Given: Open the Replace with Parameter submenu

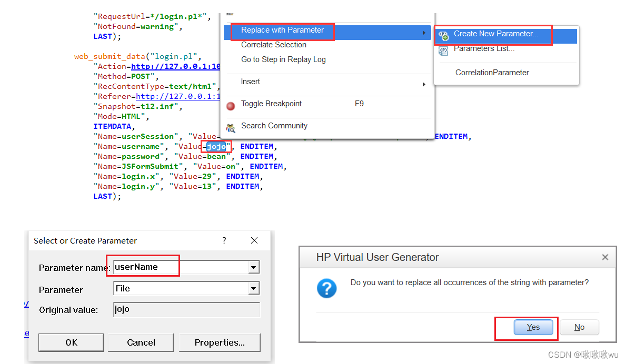Looking at the screenshot, I should pos(327,32).
